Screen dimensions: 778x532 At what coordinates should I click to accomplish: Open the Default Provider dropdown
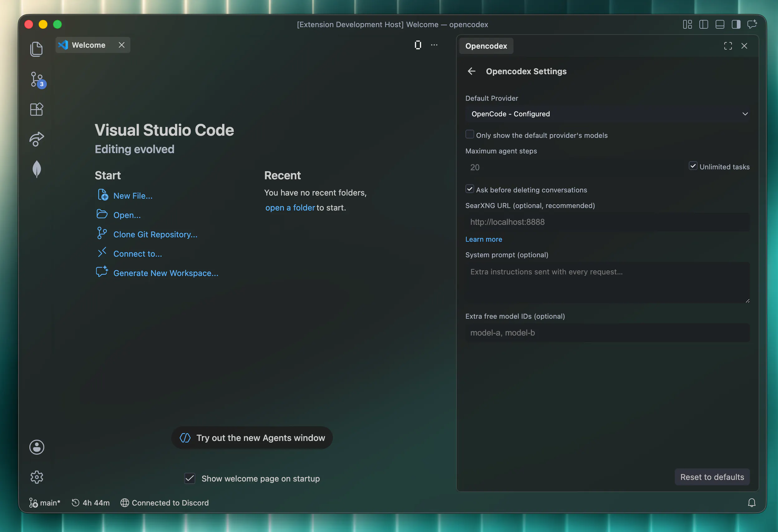pos(607,114)
